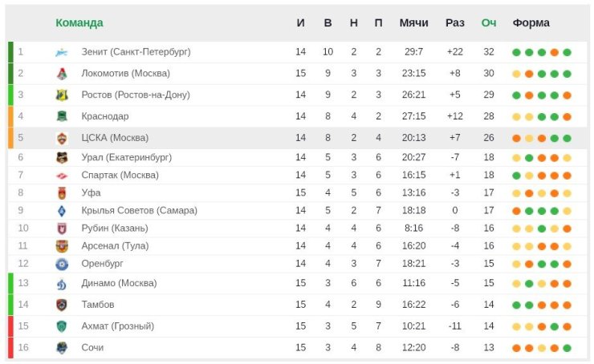
Task: Click first yellow form dot for Lokomotiv
Action: pos(516,74)
